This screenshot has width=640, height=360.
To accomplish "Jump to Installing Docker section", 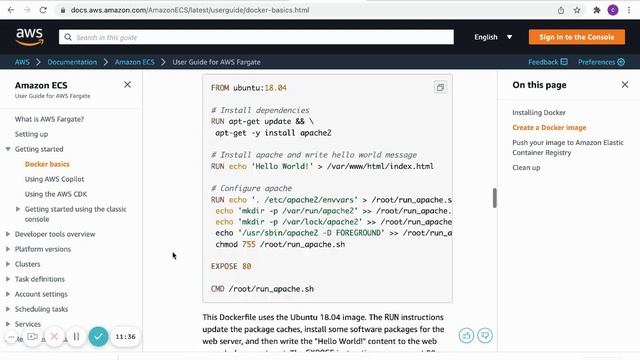I will [x=539, y=112].
